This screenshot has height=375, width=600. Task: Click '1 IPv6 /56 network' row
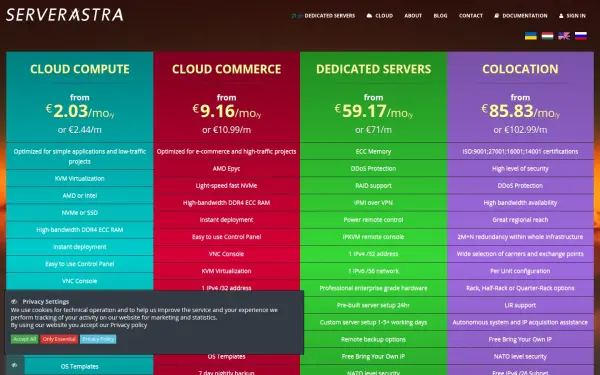click(373, 271)
